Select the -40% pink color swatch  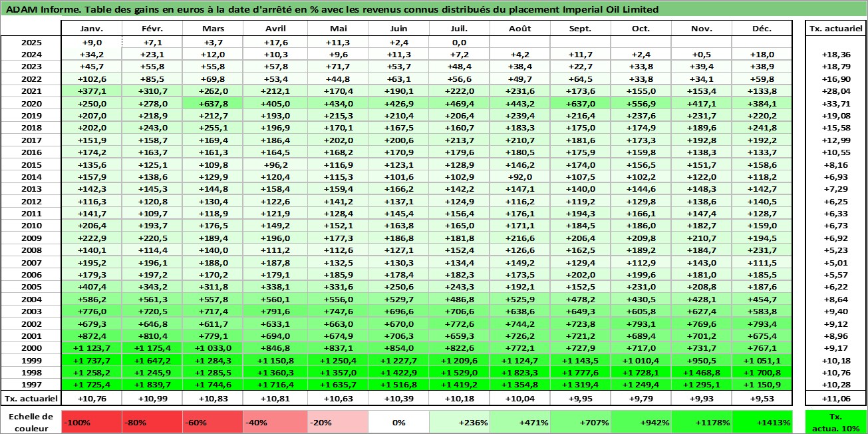tap(273, 422)
